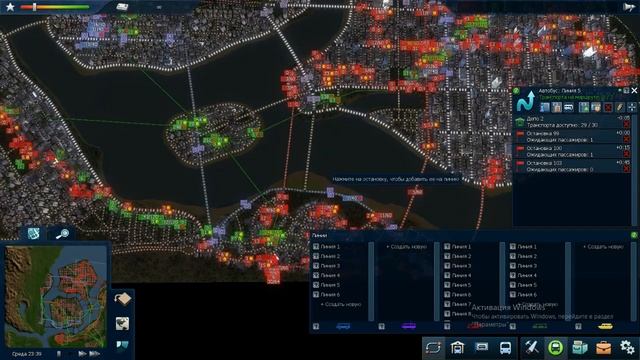Open the briefcase finances icon
The height and width of the screenshot is (360, 640).
click(604, 347)
